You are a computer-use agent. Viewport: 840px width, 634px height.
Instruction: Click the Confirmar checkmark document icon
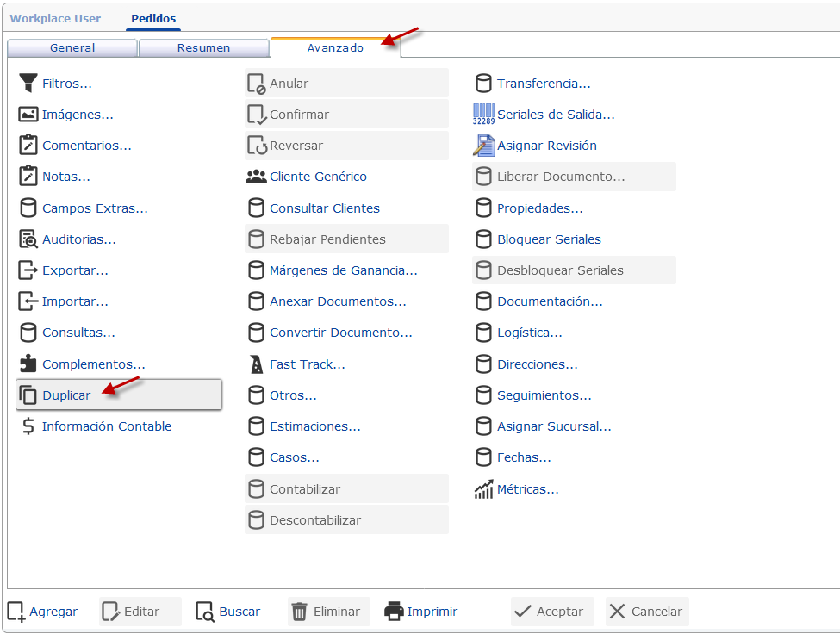tap(256, 114)
